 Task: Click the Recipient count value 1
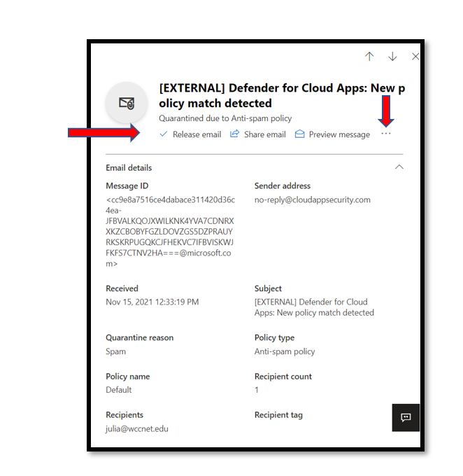pyautogui.click(x=257, y=390)
